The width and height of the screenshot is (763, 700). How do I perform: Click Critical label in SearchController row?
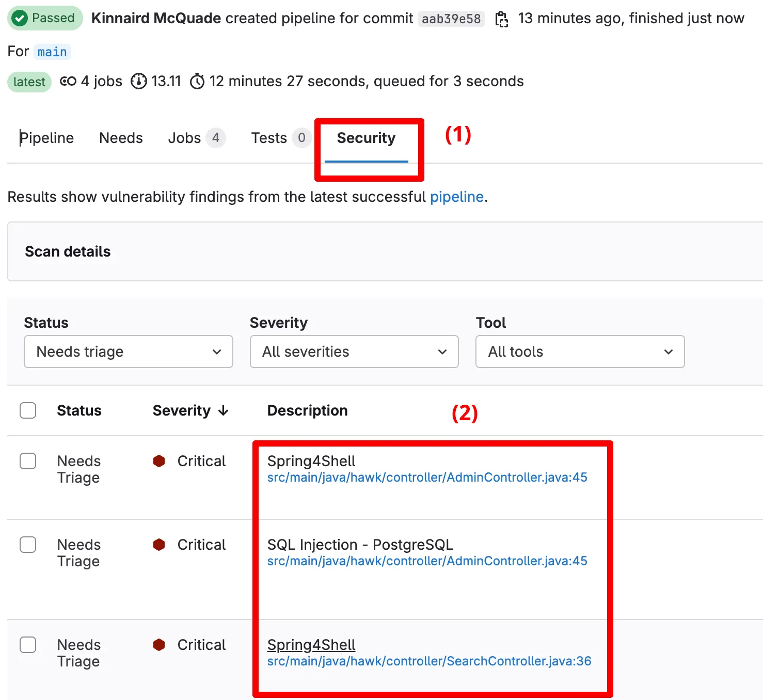click(201, 645)
